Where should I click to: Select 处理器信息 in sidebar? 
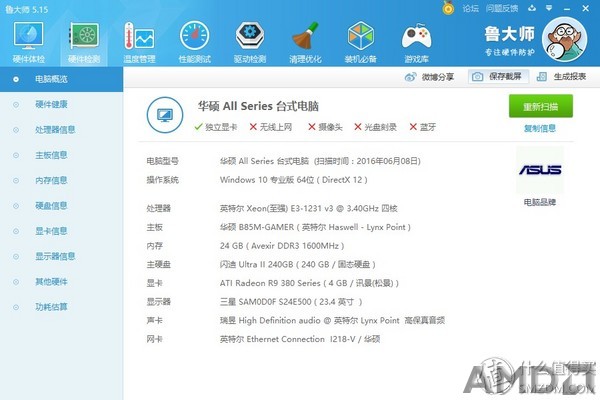point(55,130)
